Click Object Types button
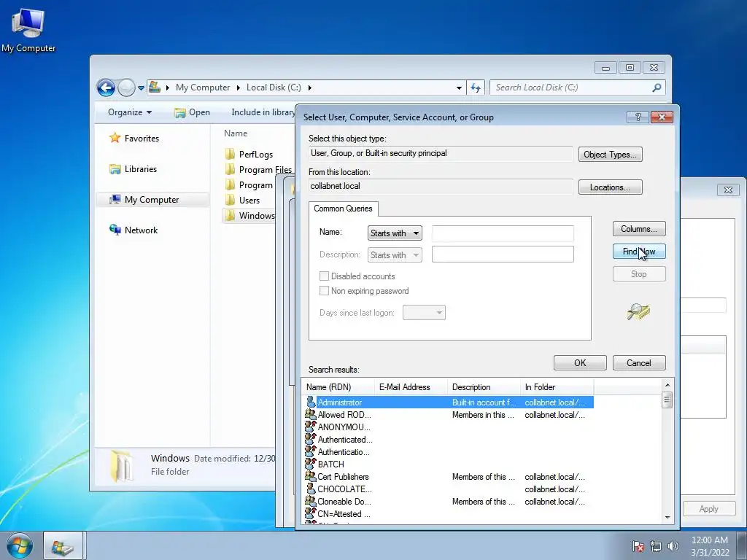Image resolution: width=747 pixels, height=560 pixels. click(x=611, y=155)
